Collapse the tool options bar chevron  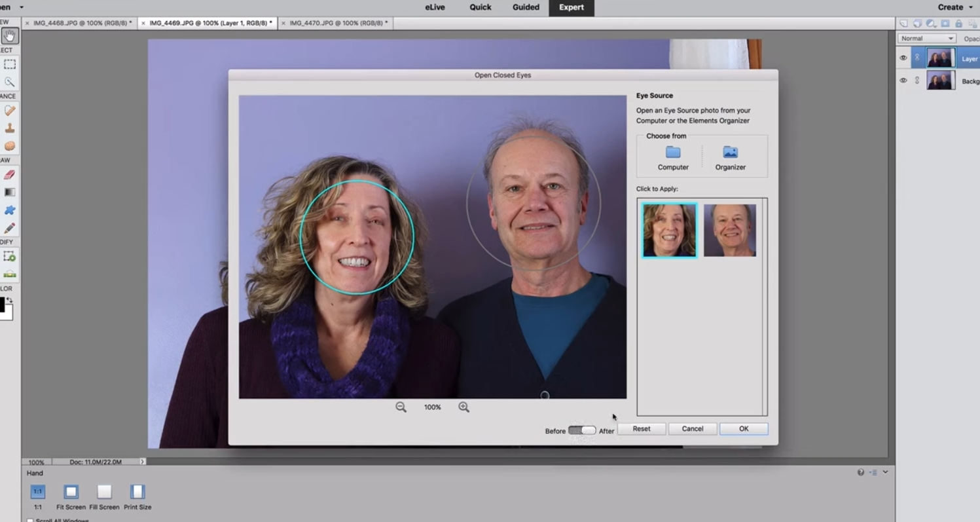(x=886, y=472)
